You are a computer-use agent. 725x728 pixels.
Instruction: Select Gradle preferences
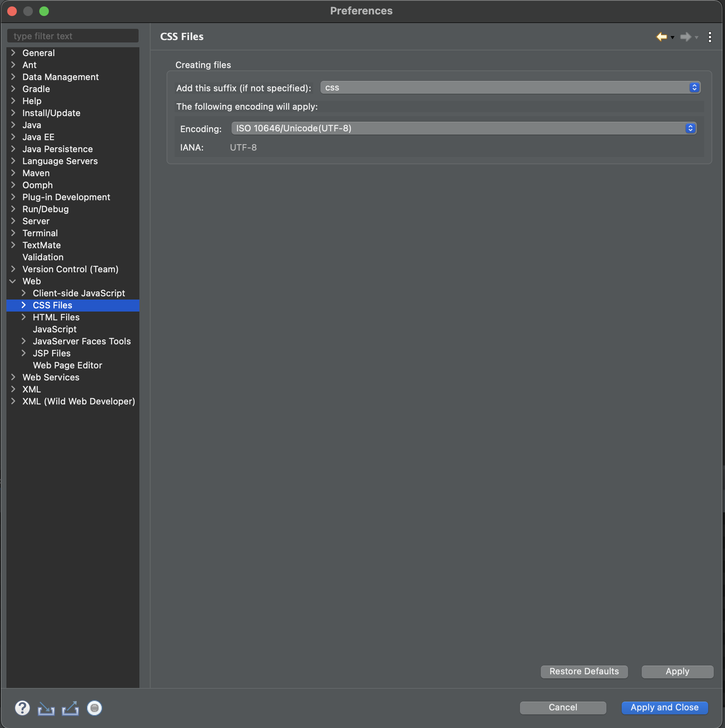(x=36, y=89)
